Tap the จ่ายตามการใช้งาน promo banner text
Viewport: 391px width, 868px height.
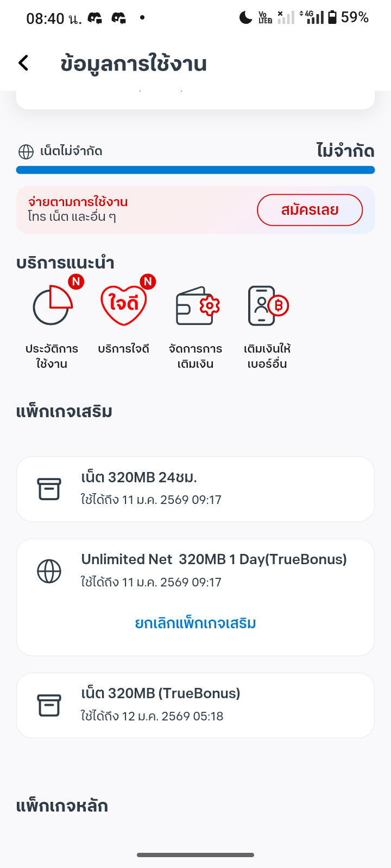point(78,202)
